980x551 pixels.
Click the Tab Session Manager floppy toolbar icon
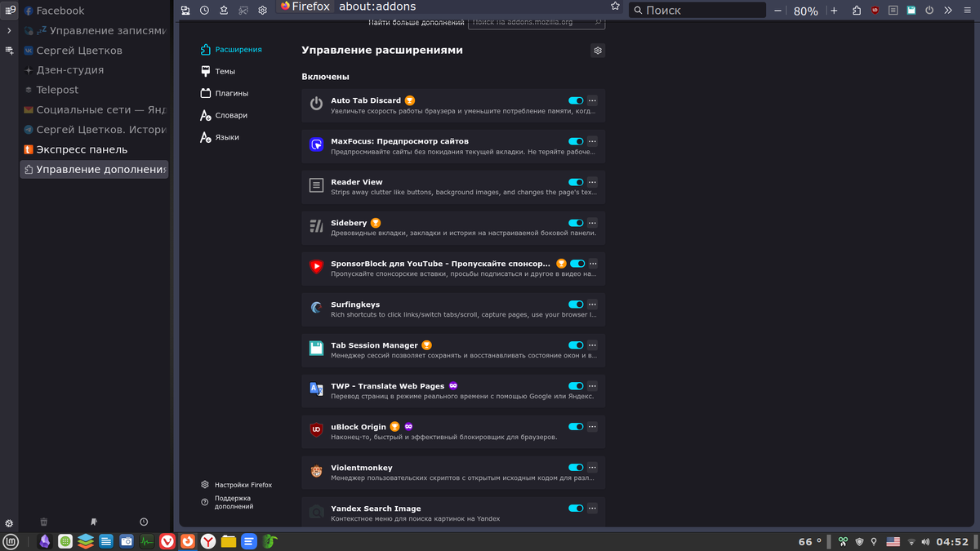click(911, 11)
